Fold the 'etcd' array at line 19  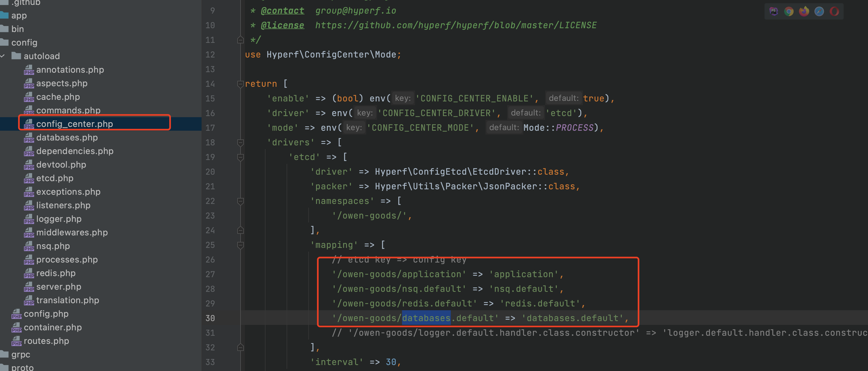pos(241,157)
